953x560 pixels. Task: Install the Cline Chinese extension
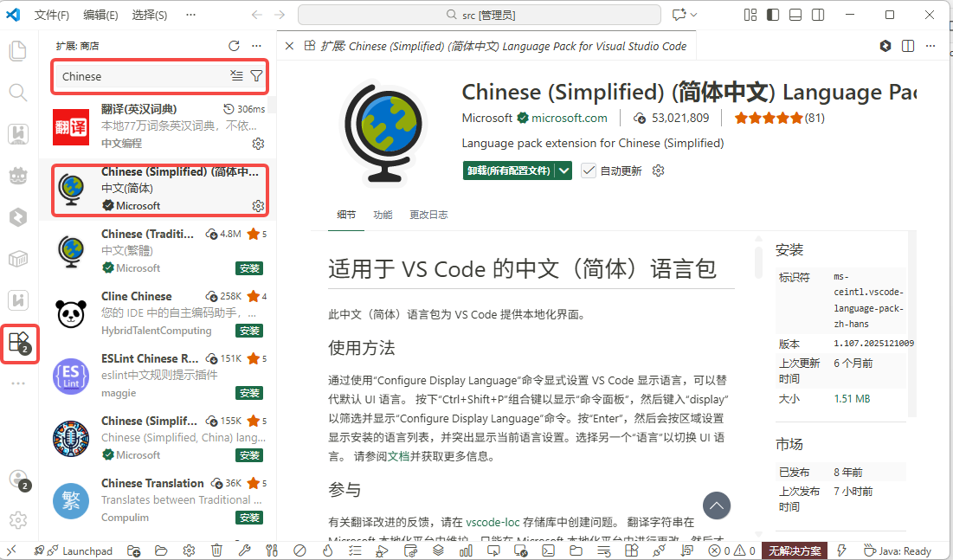[249, 331]
